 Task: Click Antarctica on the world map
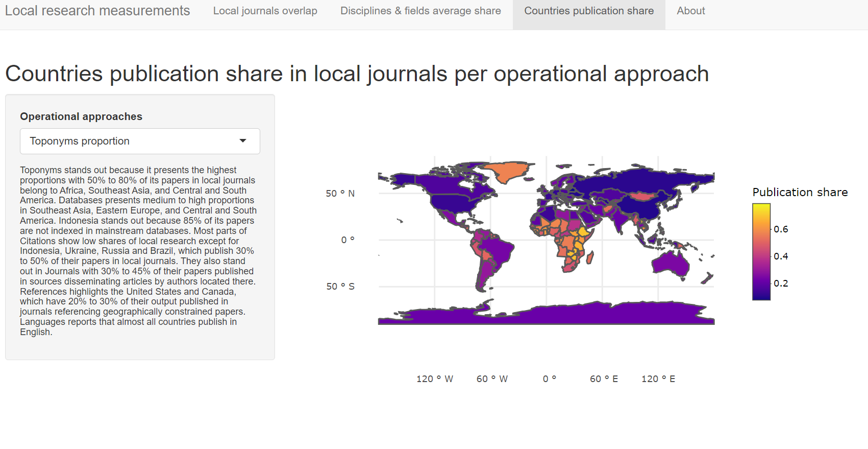point(546,314)
